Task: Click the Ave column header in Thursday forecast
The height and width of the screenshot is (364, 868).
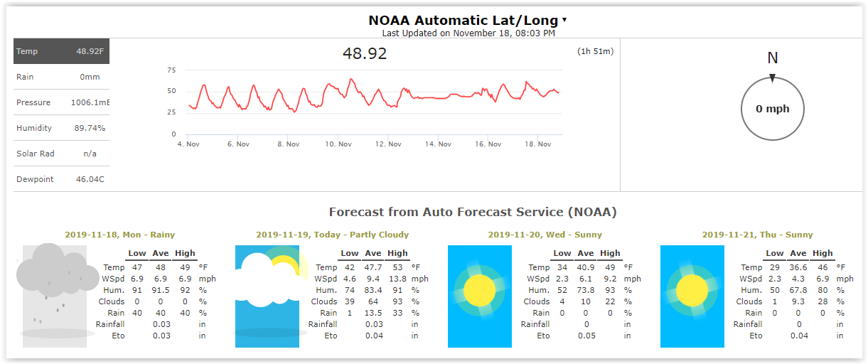Action: pyautogui.click(x=798, y=253)
